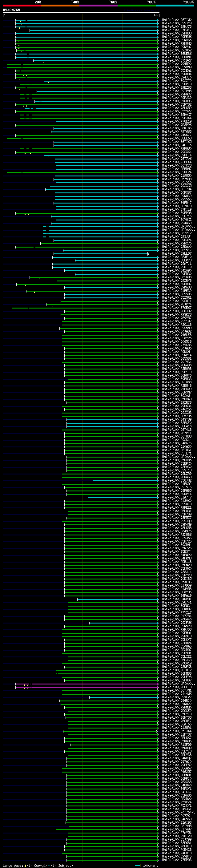The width and height of the screenshot is (197, 868).
Task: Select hit UniRef100_B2FSF0
Action: click(177, 423)
